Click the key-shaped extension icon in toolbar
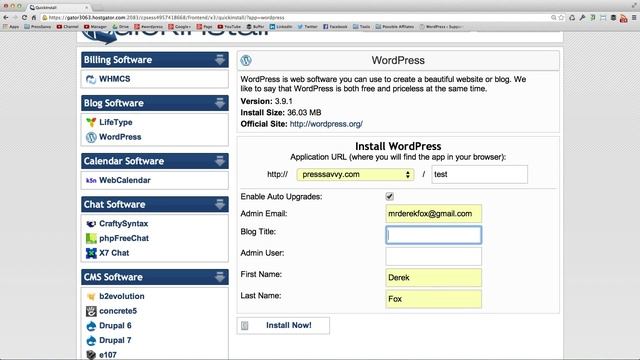The height and width of the screenshot is (360, 640). click(x=582, y=18)
